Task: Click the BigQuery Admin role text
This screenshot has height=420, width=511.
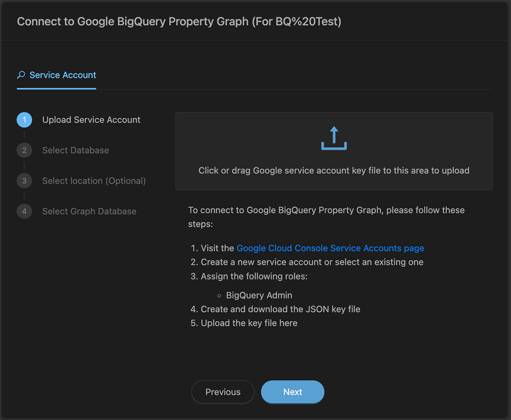Action: (259, 295)
